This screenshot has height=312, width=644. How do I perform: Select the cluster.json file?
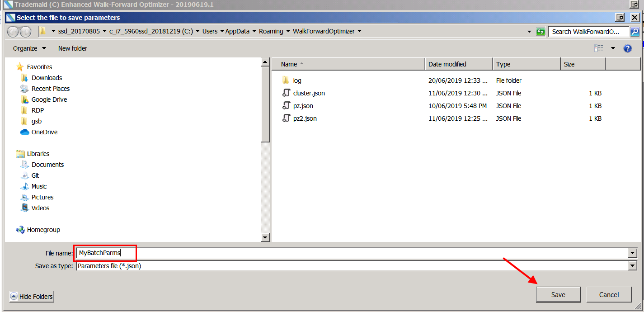point(309,93)
